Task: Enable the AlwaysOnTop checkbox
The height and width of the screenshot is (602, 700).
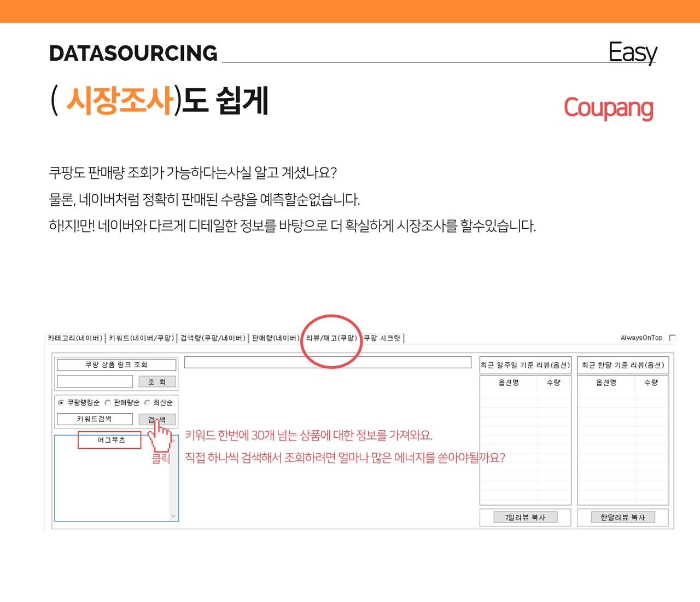Action: pyautogui.click(x=673, y=338)
